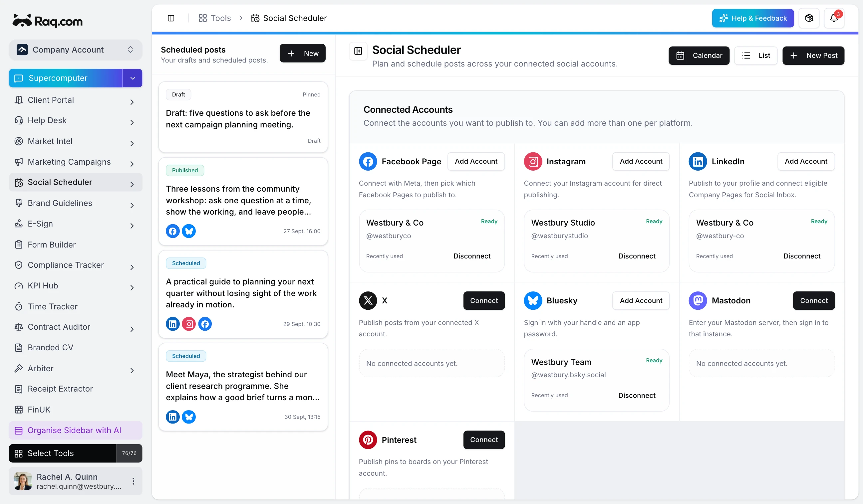Disconnect @westburyco Facebook account

471,256
